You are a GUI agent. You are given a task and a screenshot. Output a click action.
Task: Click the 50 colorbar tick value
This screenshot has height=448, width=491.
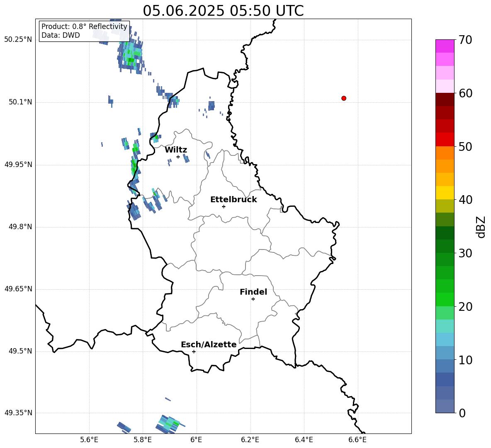[465, 147]
